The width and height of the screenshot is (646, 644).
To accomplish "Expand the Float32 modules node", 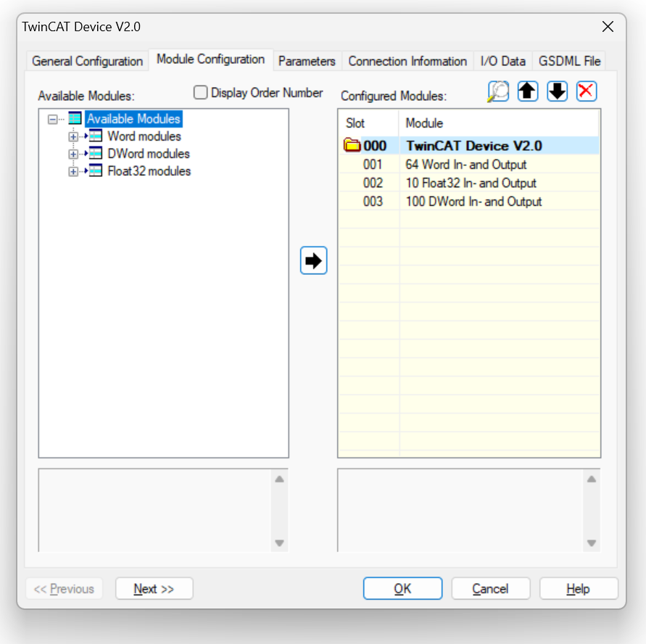I will point(73,171).
